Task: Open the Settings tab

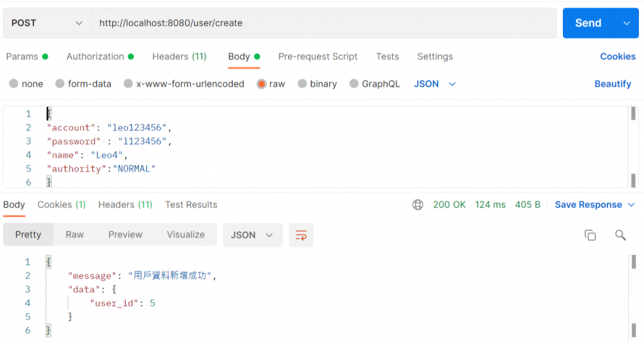Action: (435, 57)
